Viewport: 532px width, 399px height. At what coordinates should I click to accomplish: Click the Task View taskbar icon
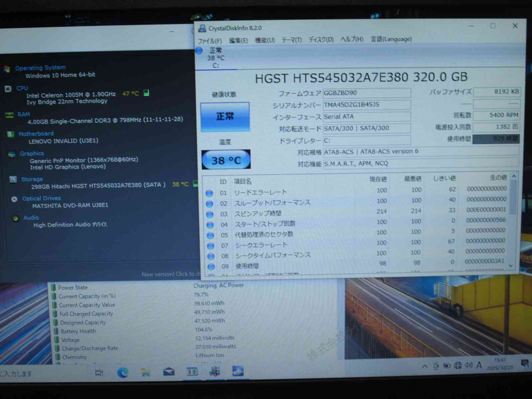tap(99, 373)
